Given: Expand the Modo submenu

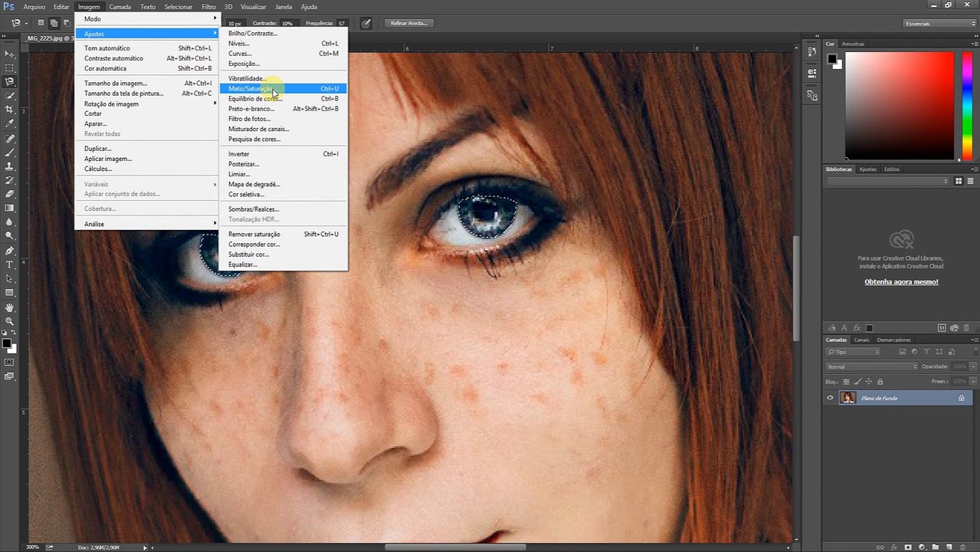Looking at the screenshot, I should click(148, 18).
